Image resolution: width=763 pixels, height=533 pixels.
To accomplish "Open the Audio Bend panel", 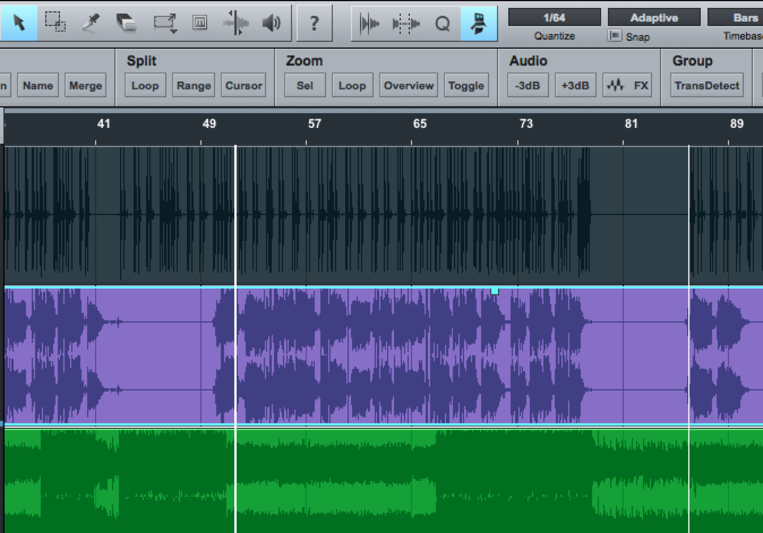I will click(x=369, y=23).
